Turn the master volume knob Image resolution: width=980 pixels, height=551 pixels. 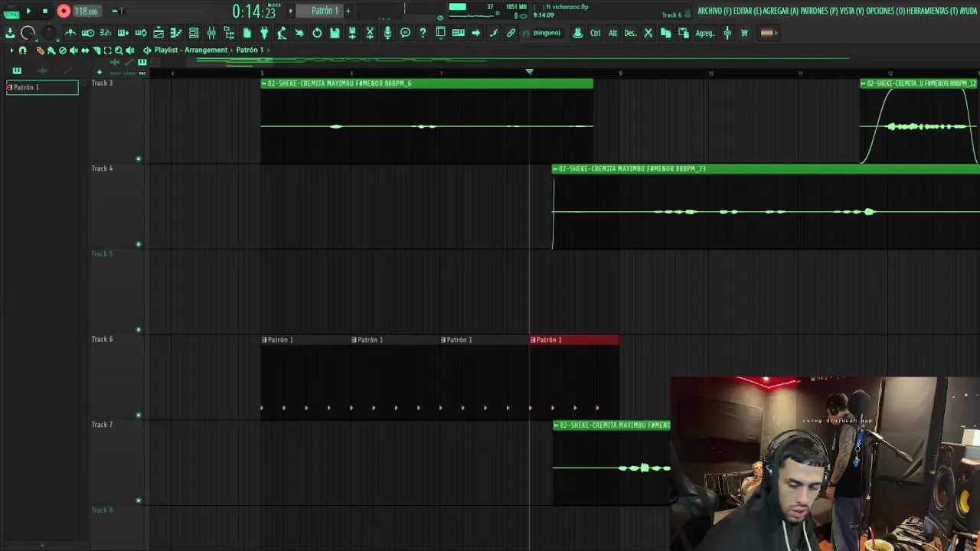[28, 33]
